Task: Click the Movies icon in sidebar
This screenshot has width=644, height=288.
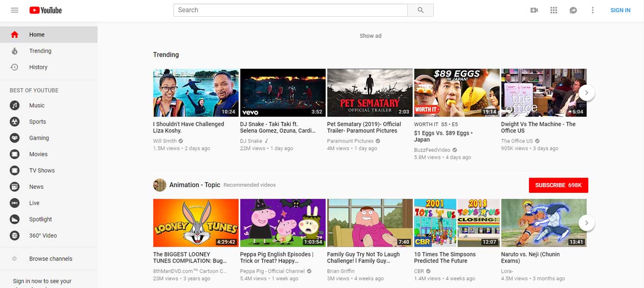Action: coord(15,154)
